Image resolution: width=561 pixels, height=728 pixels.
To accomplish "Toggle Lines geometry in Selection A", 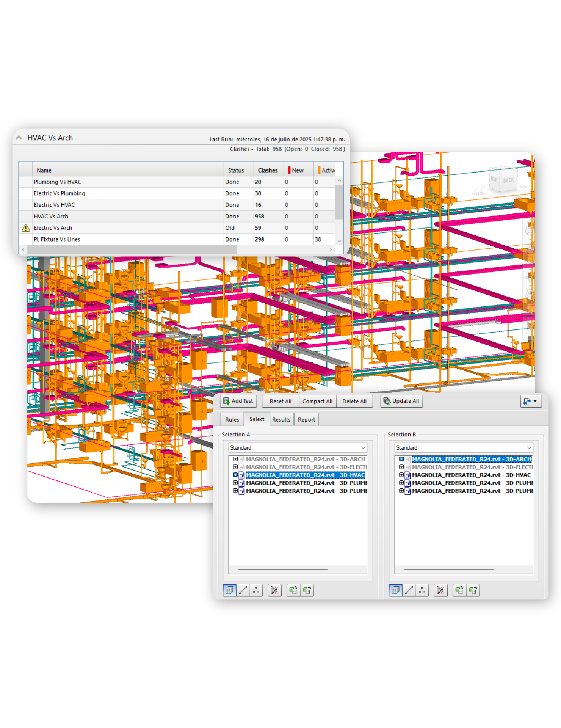I will [x=243, y=590].
